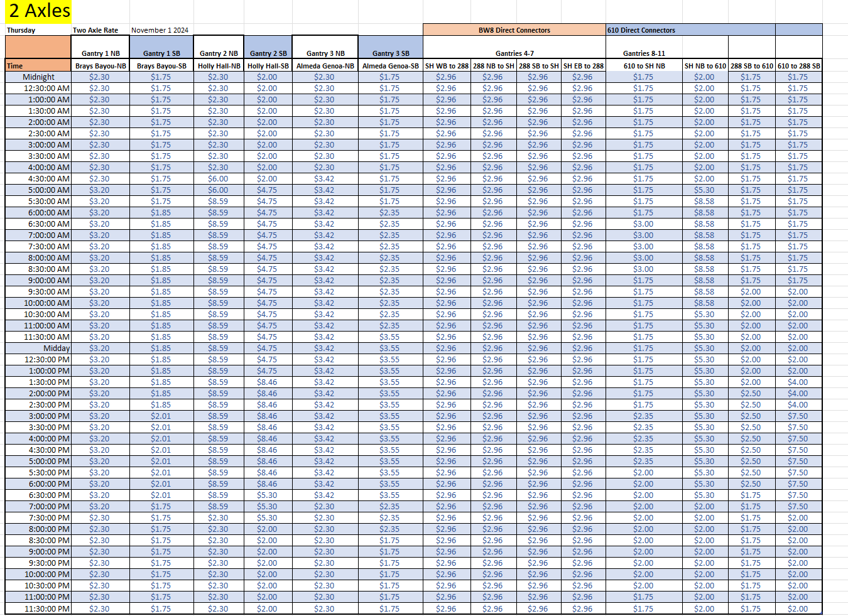Click $7.50 under 610 to 288 SB at 3:00:00 PM
The width and height of the screenshot is (848, 616).
(799, 416)
